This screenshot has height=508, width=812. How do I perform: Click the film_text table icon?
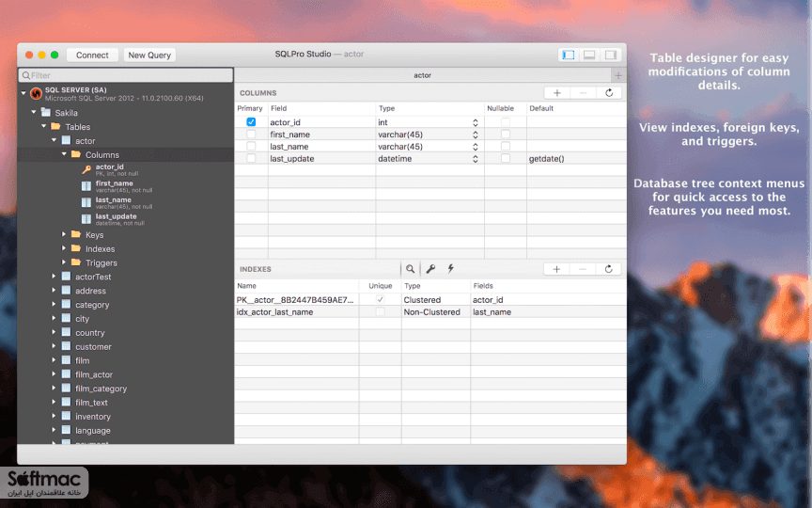tap(67, 403)
